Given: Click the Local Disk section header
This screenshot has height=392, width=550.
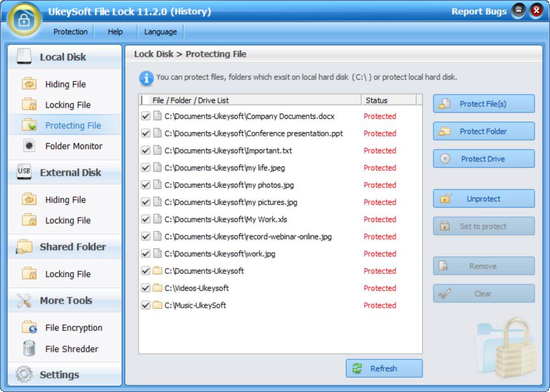Looking at the screenshot, I should pos(65,56).
